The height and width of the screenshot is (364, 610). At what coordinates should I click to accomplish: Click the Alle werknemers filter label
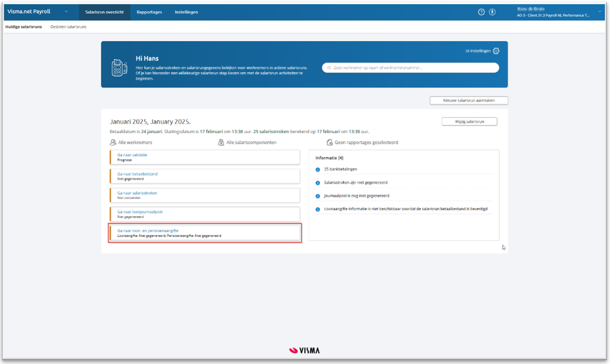click(135, 142)
